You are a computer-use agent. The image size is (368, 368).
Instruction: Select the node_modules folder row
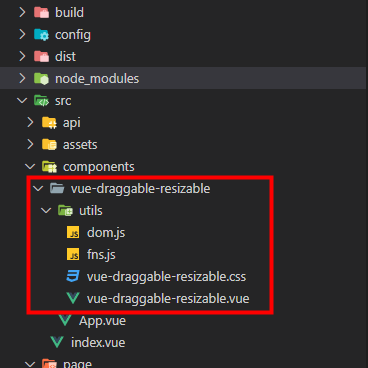183,78
